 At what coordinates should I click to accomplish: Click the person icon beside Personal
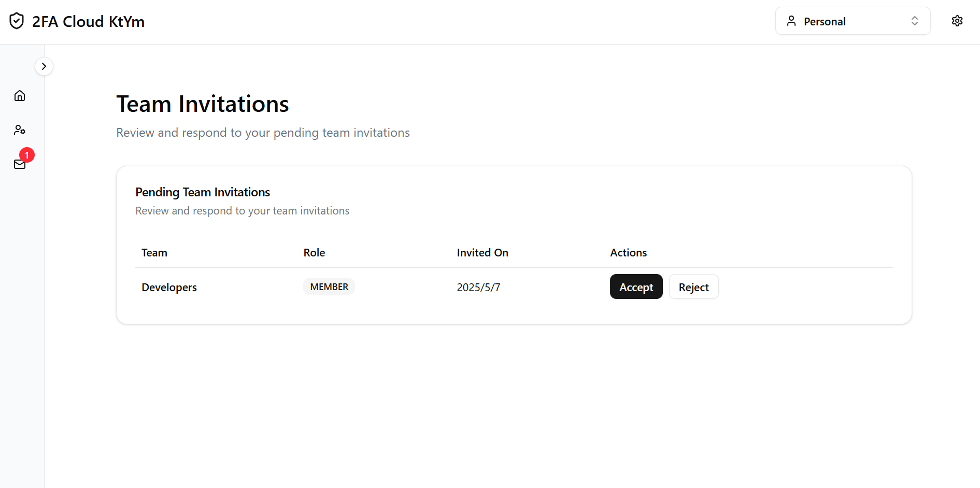(x=791, y=21)
